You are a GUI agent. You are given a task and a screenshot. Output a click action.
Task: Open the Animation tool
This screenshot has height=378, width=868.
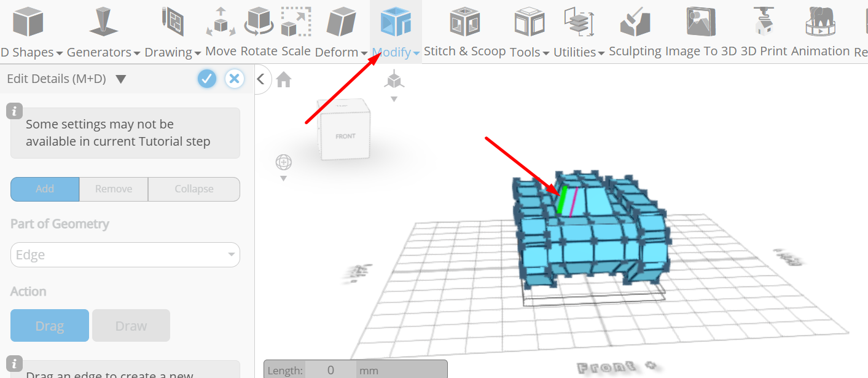[x=822, y=22]
